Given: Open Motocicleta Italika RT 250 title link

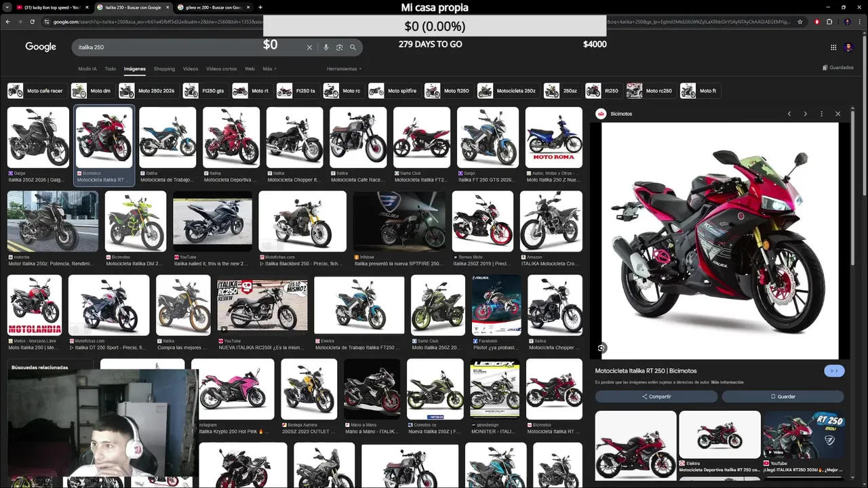Looking at the screenshot, I should point(646,371).
